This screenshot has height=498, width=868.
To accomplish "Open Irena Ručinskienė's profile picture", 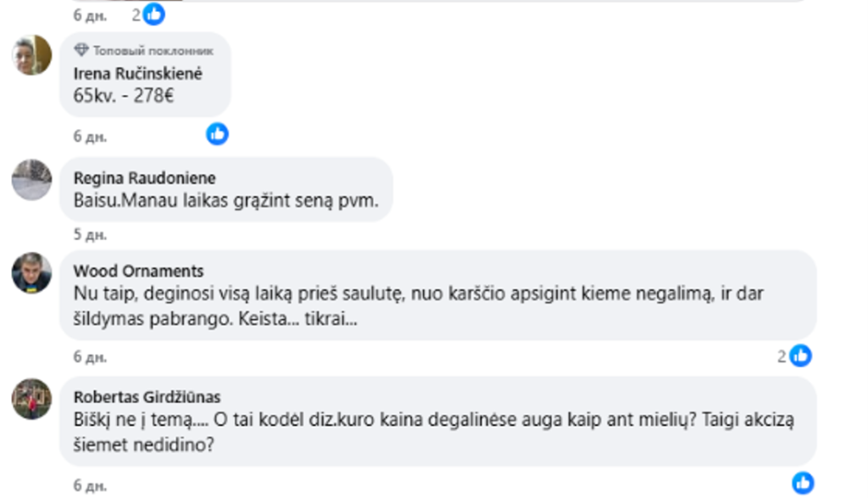I will pyautogui.click(x=31, y=55).
